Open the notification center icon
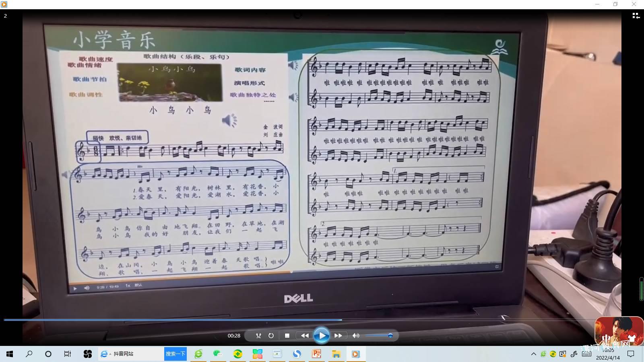Viewport: 644px width, 362px height. (631, 354)
